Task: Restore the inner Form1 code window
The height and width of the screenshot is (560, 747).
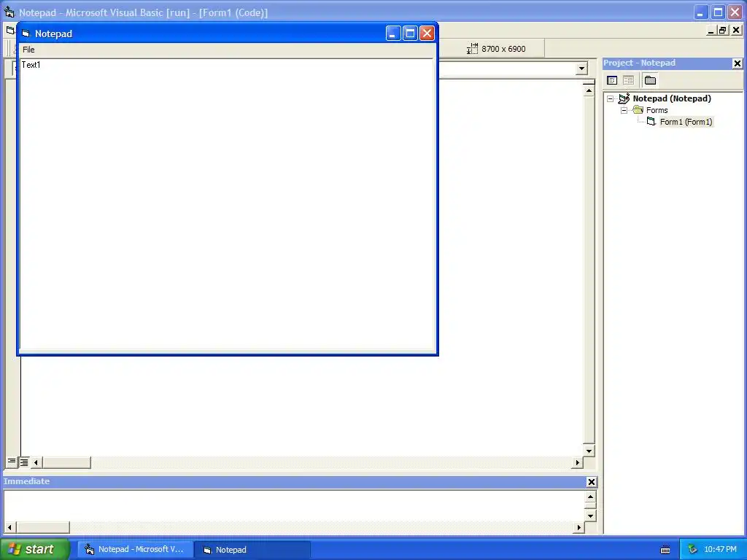Action: 723,31
